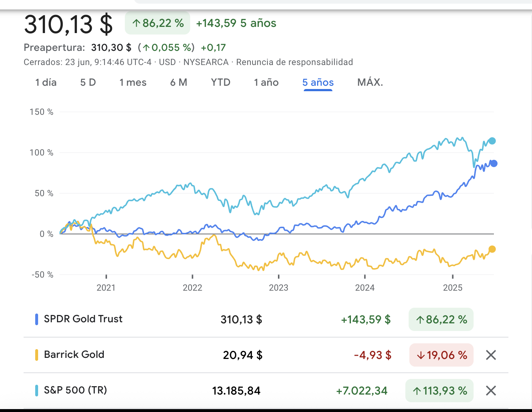Select the 1 día time range
The height and width of the screenshot is (412, 532).
(x=46, y=82)
